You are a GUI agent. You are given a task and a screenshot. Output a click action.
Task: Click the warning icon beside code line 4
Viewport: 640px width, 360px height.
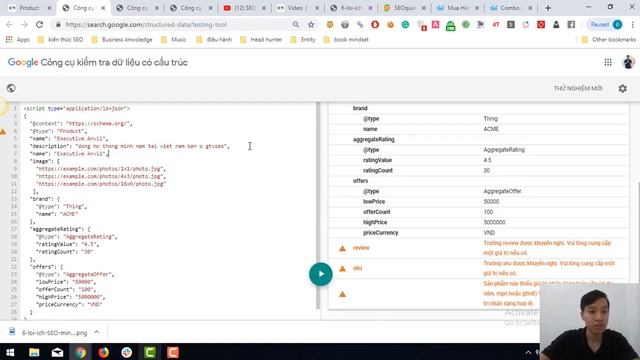[x=3, y=131]
